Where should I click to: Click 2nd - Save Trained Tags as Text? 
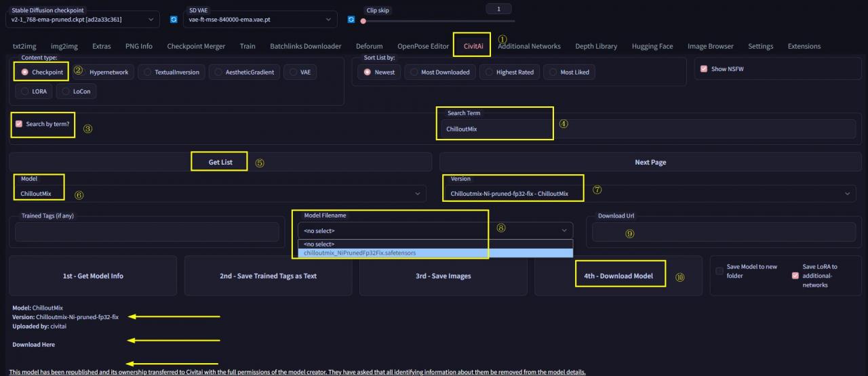pyautogui.click(x=268, y=276)
